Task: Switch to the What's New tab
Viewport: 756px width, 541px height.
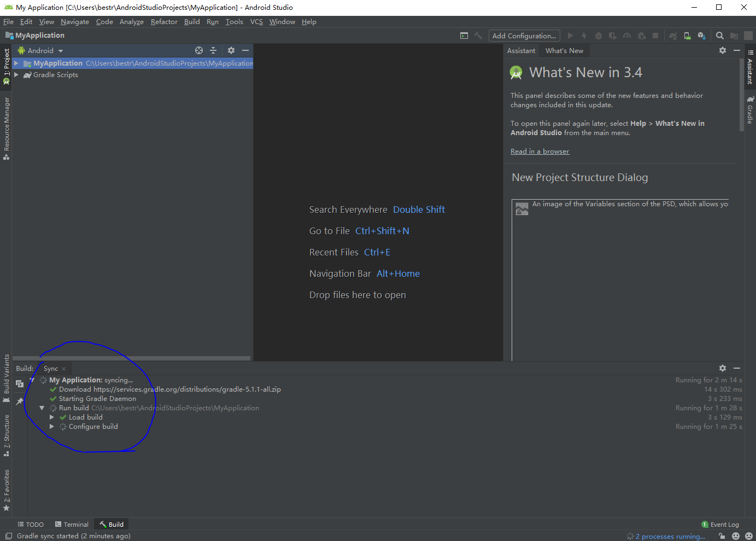Action: [564, 50]
